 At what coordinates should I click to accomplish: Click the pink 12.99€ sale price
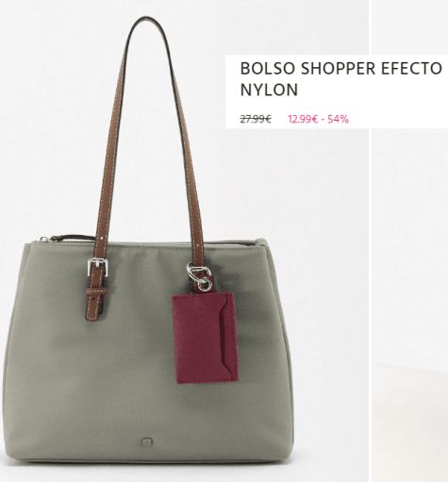point(303,119)
